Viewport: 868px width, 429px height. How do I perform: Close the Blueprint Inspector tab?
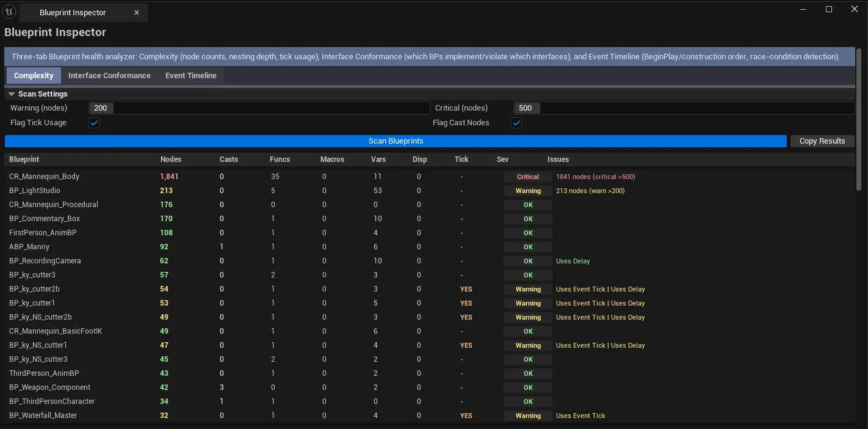click(137, 13)
